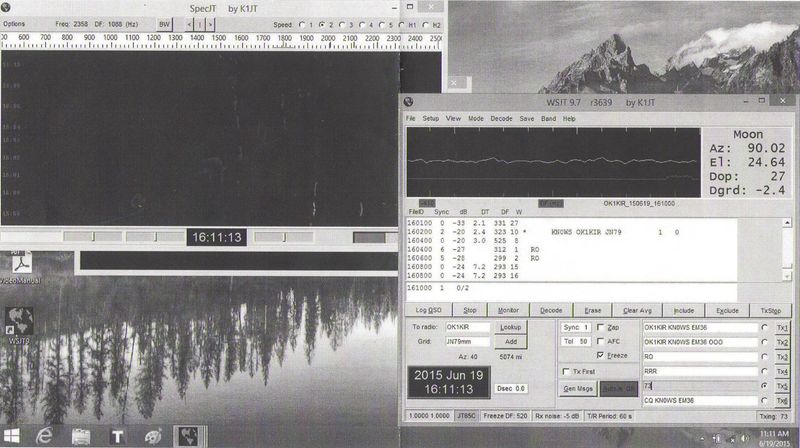The width and height of the screenshot is (800, 448).
Task: Adjust the first slider left of SpecJT clock
Action: point(92,237)
